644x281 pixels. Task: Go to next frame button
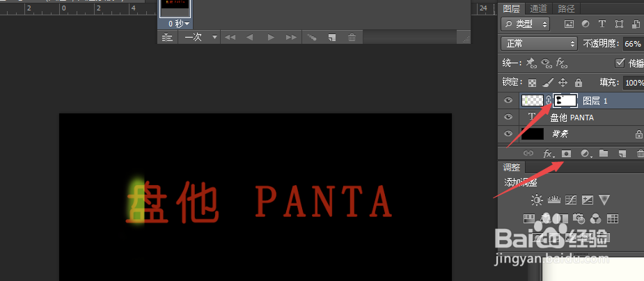[x=291, y=38]
